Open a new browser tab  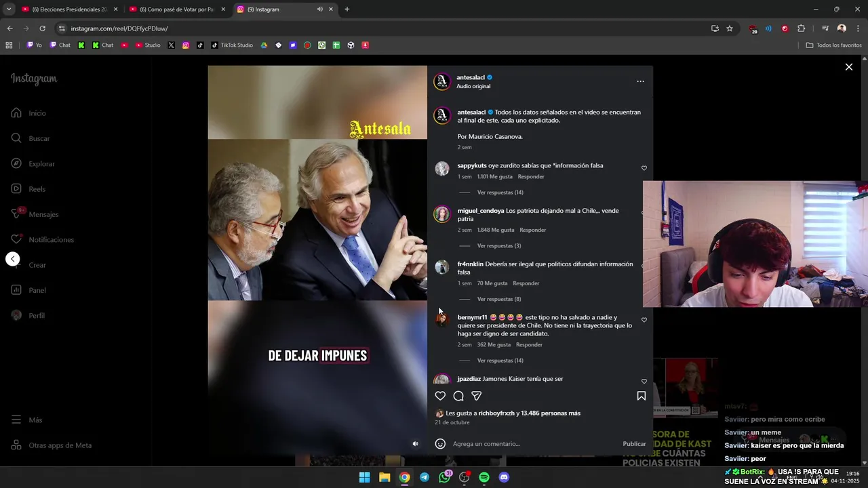pos(347,9)
